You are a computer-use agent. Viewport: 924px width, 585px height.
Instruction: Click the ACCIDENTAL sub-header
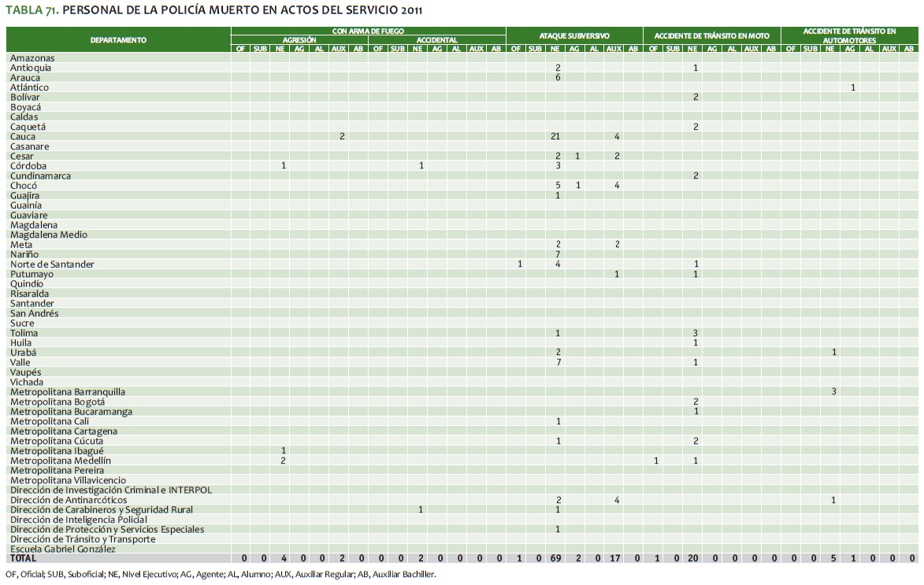pos(436,39)
